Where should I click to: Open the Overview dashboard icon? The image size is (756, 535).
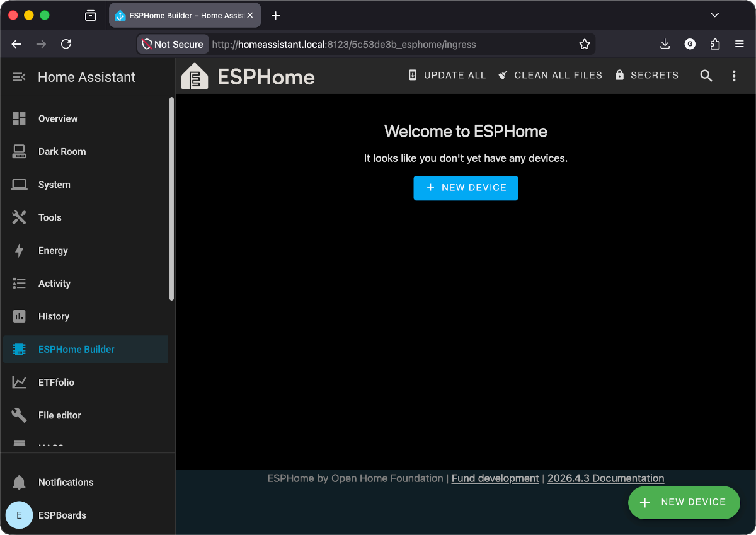point(20,118)
